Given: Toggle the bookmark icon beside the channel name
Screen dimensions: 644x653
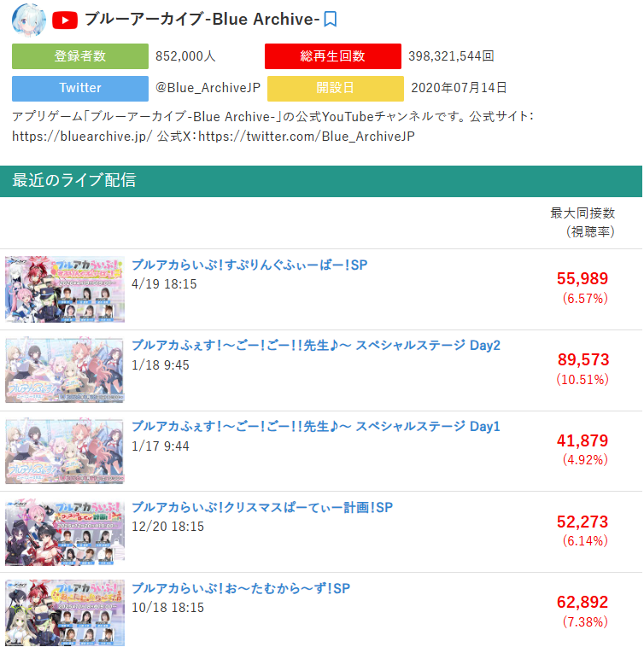Looking at the screenshot, I should [331, 19].
